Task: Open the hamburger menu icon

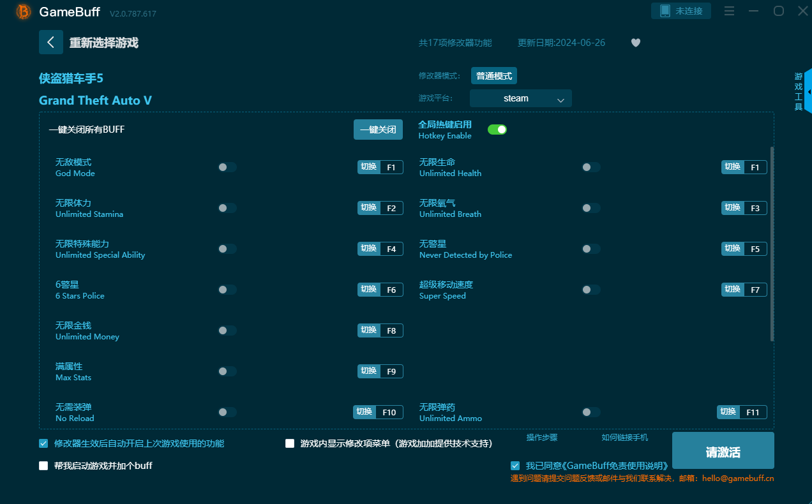Action: [729, 11]
